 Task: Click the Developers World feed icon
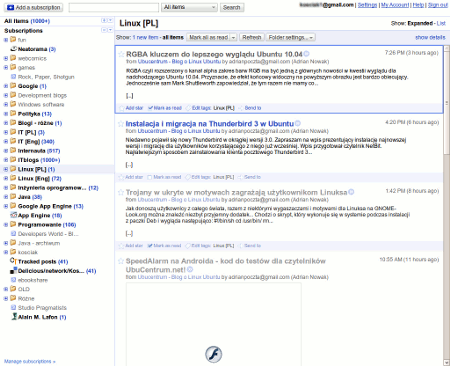(x=14, y=234)
